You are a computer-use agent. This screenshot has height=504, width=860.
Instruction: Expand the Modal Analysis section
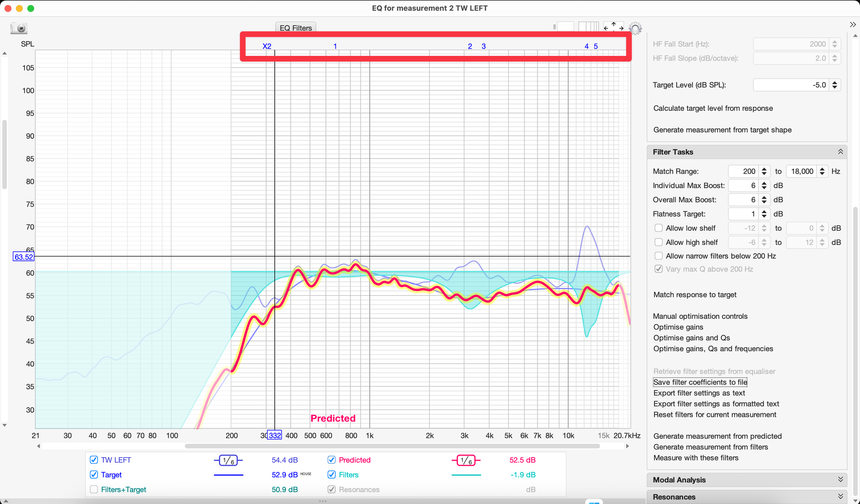coord(840,480)
